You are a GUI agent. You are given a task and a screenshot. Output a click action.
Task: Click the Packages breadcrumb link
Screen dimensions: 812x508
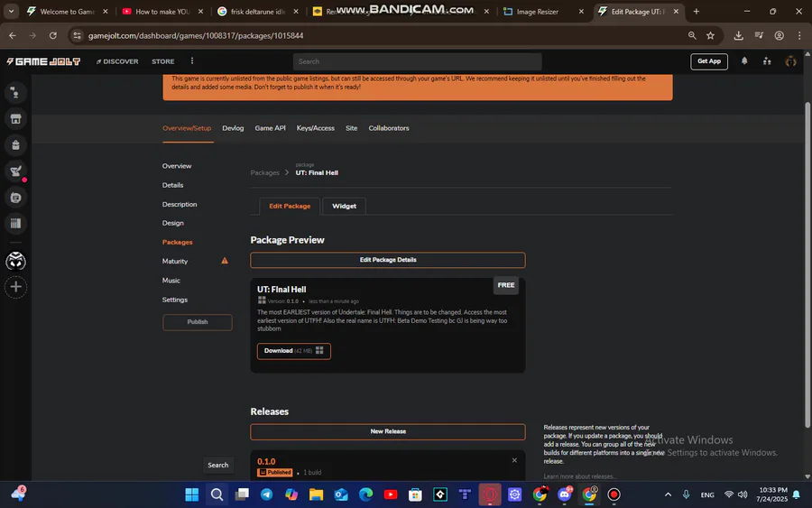264,172
